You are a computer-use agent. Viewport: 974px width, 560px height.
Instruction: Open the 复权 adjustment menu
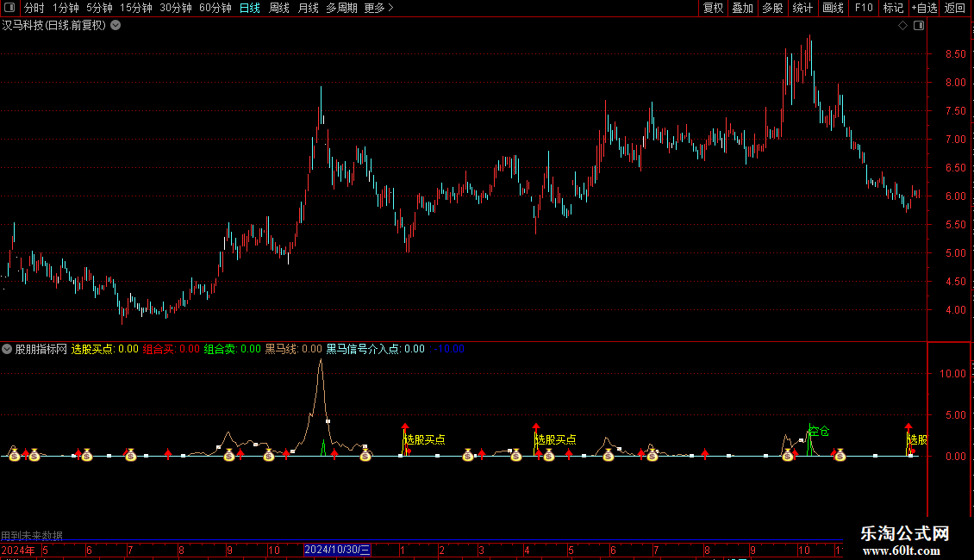point(713,8)
